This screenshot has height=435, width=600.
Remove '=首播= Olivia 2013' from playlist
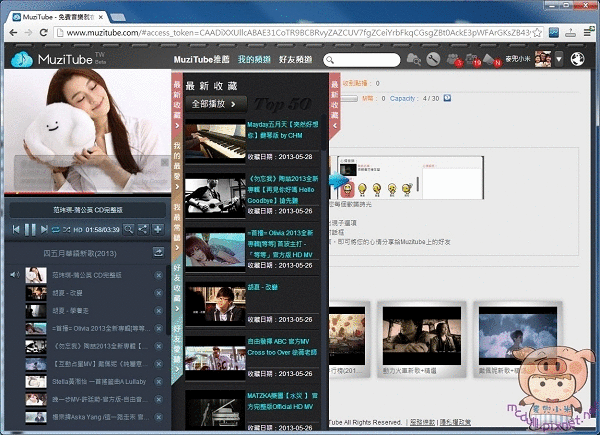pyautogui.click(x=158, y=328)
